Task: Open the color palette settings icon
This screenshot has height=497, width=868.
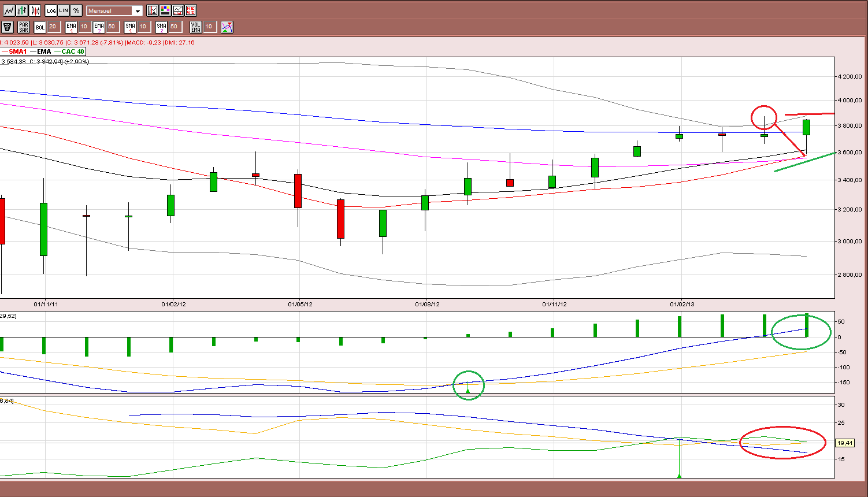Action: (x=165, y=10)
